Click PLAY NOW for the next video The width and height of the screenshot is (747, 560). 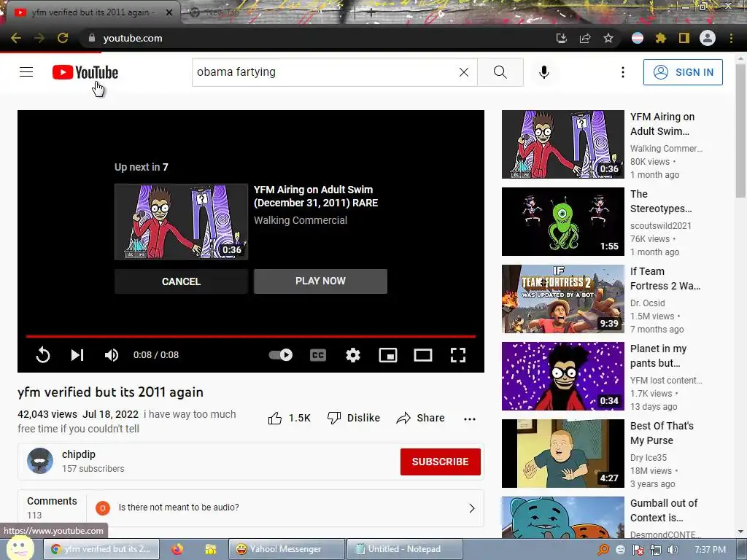(320, 281)
